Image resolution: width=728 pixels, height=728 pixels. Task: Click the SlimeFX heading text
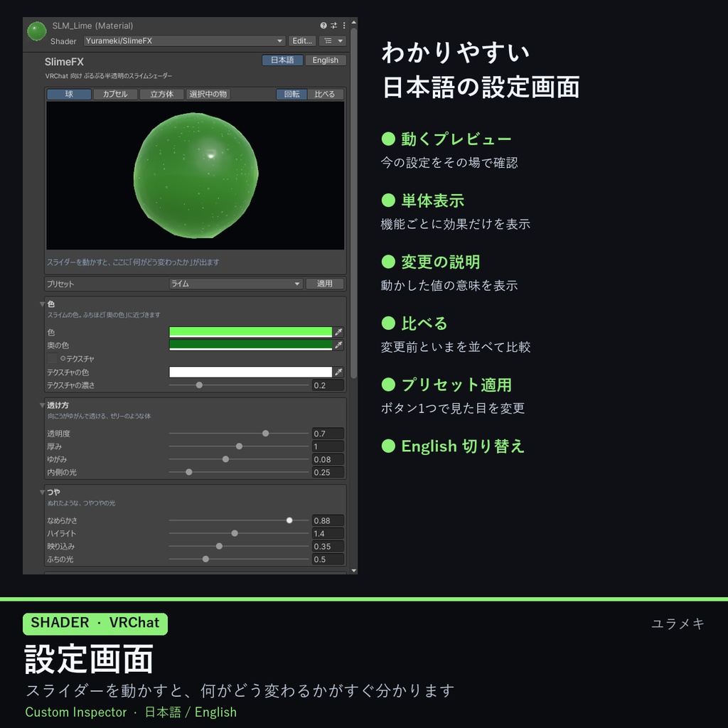coord(64,62)
